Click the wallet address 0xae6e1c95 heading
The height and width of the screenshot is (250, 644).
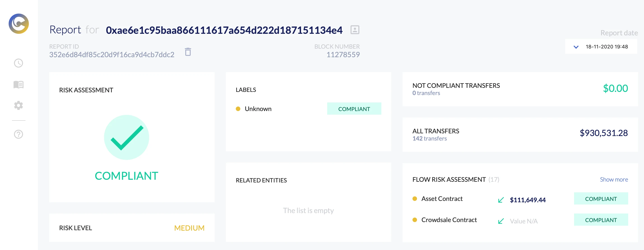(x=224, y=30)
